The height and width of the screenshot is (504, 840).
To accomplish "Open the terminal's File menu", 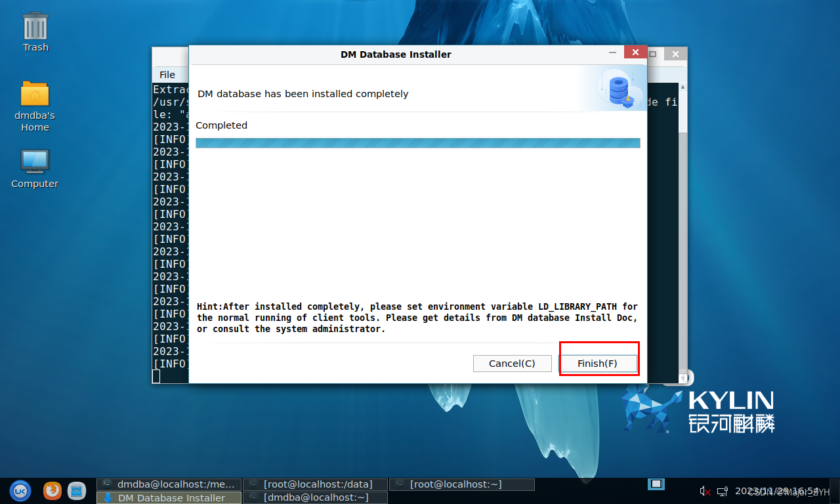I will (x=167, y=75).
